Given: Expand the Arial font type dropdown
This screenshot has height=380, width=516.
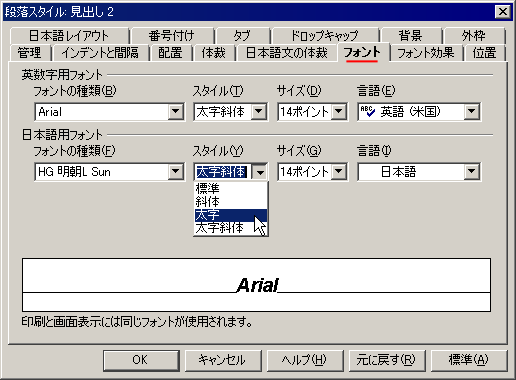Looking at the screenshot, I should coord(176,112).
